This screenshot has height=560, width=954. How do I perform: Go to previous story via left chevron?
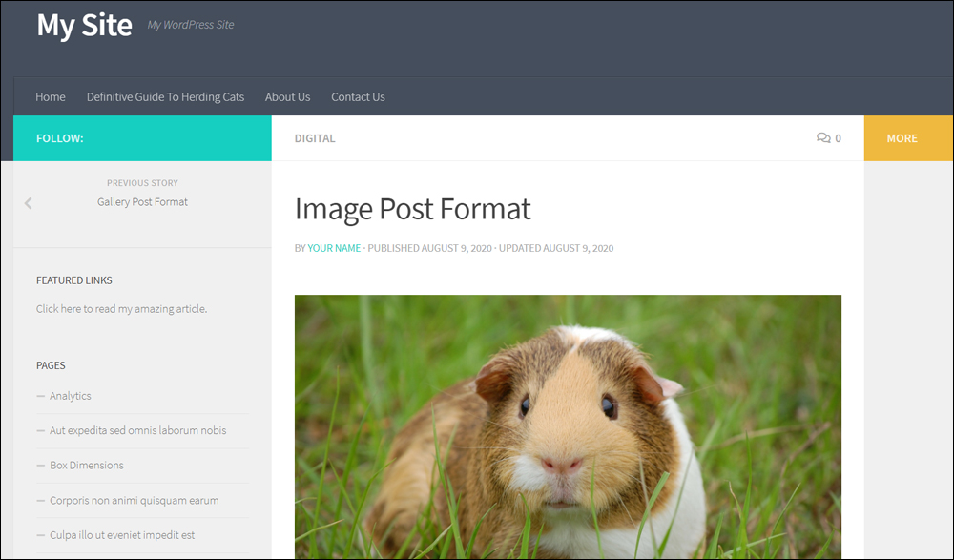28,203
